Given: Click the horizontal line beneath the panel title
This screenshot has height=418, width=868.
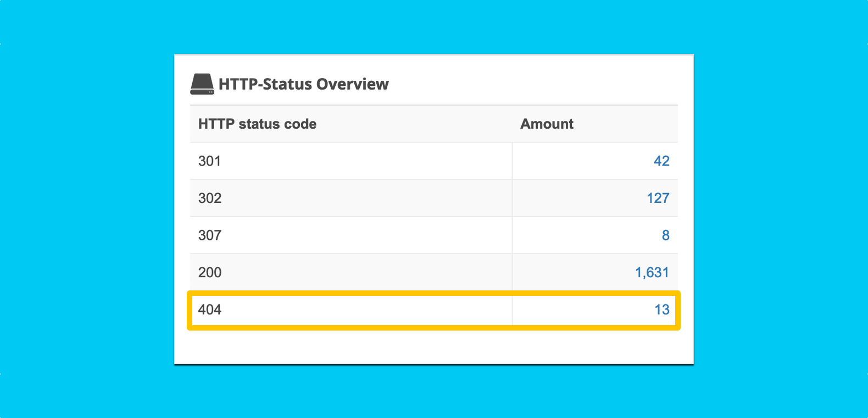Looking at the screenshot, I should 434,105.
